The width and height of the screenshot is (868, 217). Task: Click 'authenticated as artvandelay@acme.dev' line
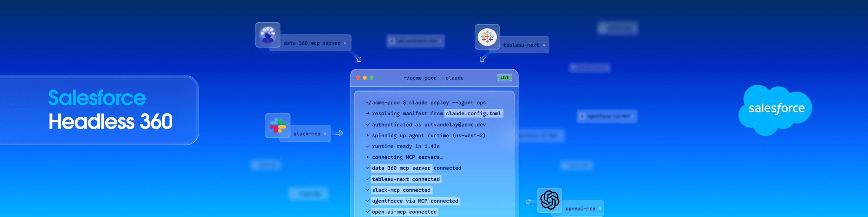[429, 125]
